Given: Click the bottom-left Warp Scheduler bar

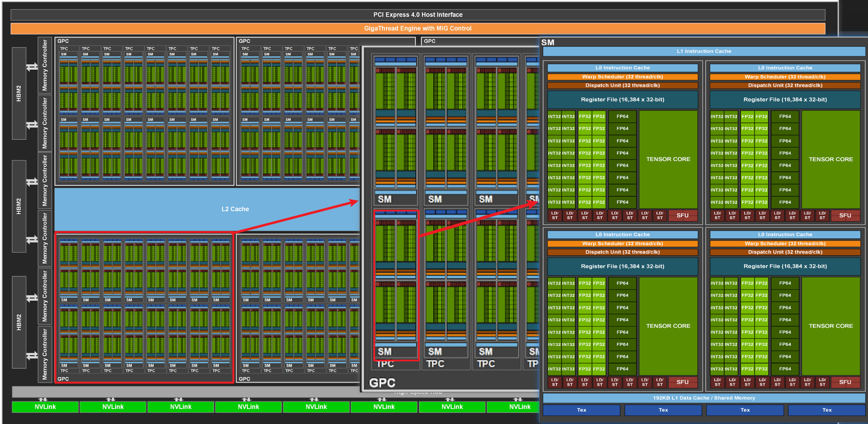Looking at the screenshot, I should 622,243.
